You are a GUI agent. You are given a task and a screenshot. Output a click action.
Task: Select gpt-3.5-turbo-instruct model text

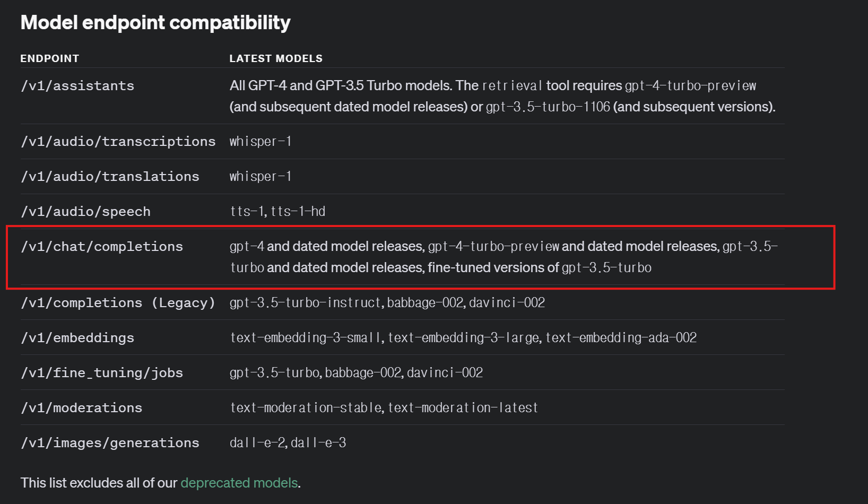(306, 303)
